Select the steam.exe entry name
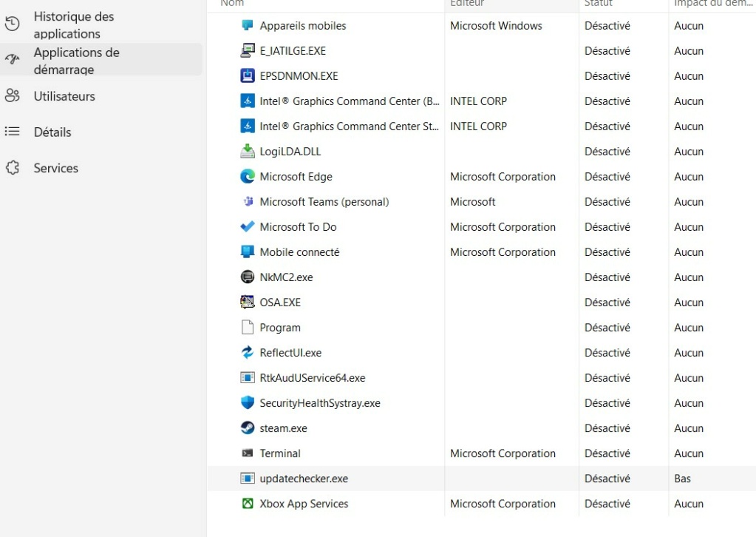The image size is (756, 537). pos(284,428)
